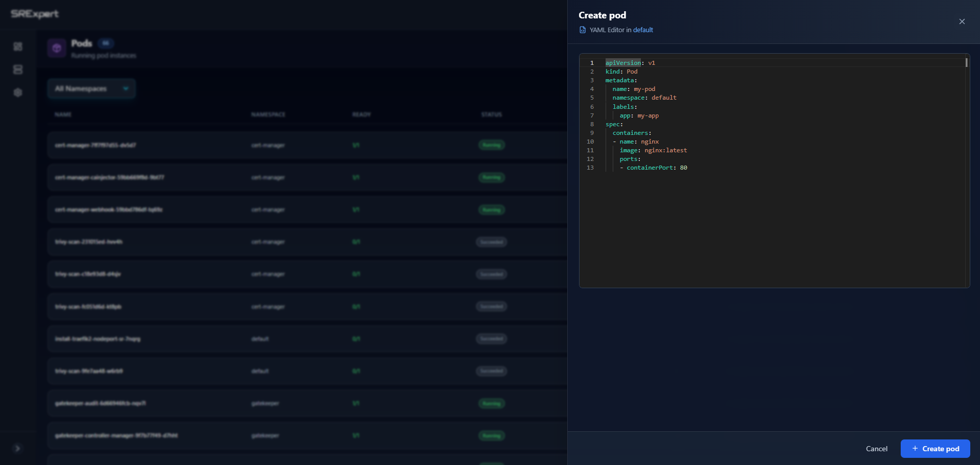
Task: Click the plus icon inside the Create pod button
Action: coord(914,448)
